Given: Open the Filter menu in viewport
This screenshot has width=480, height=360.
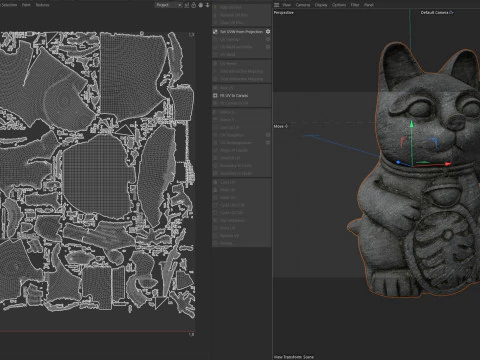Looking at the screenshot, I should click(355, 5).
